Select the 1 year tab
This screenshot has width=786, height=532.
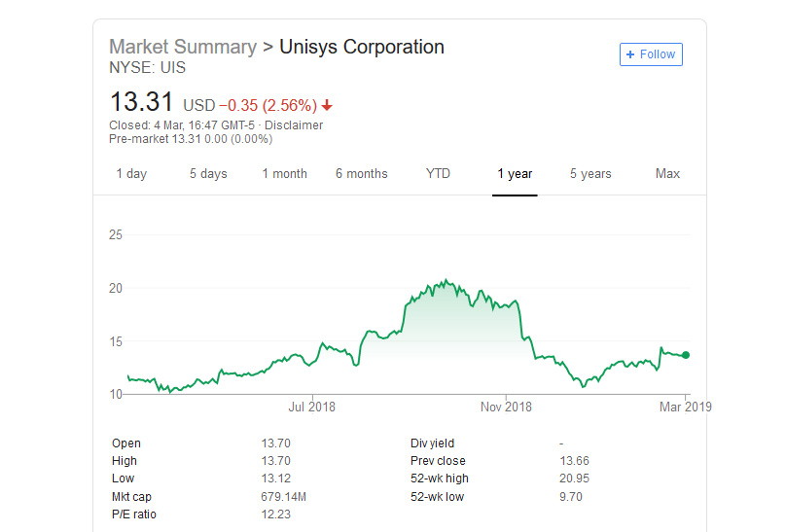[515, 174]
